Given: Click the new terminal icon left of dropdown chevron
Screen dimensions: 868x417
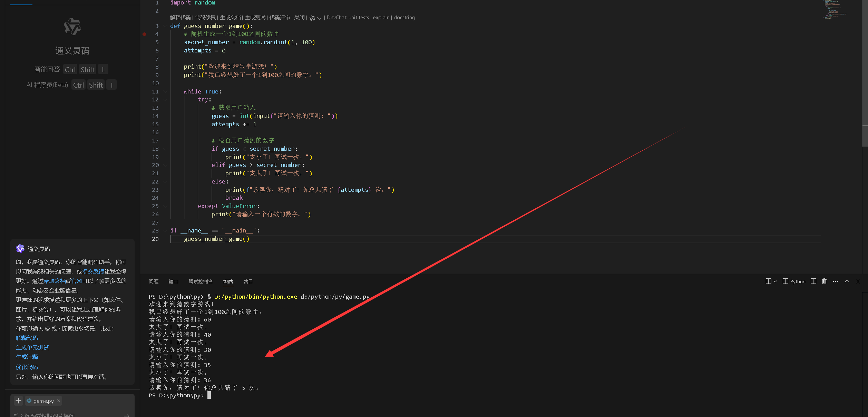Looking at the screenshot, I should point(769,281).
